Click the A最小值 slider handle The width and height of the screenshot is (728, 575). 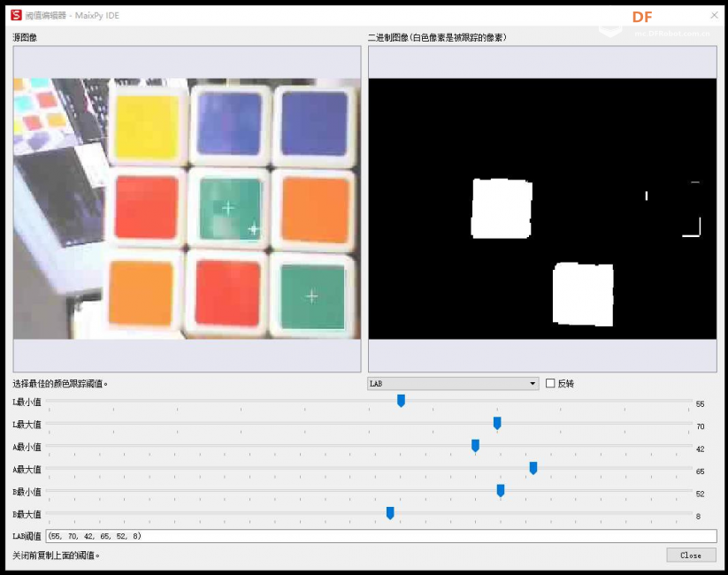point(475,446)
